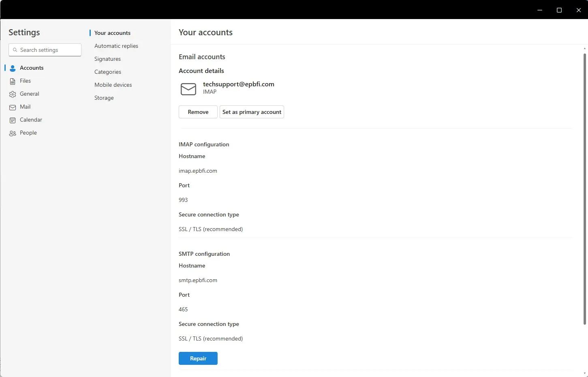Click Set as primary account button
Screen dimensions: 588x377
tap(252, 112)
